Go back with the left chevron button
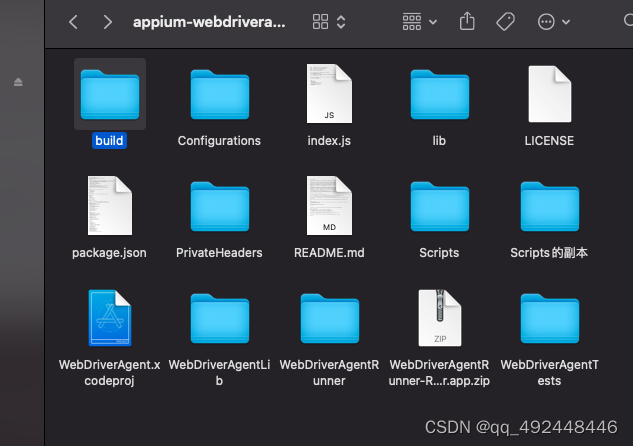 pyautogui.click(x=73, y=22)
